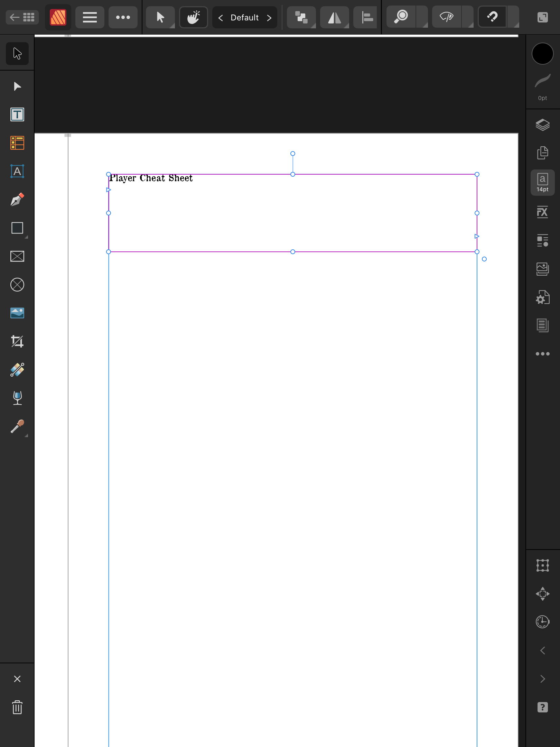
Task: Open the arrange order options
Action: coord(301,17)
